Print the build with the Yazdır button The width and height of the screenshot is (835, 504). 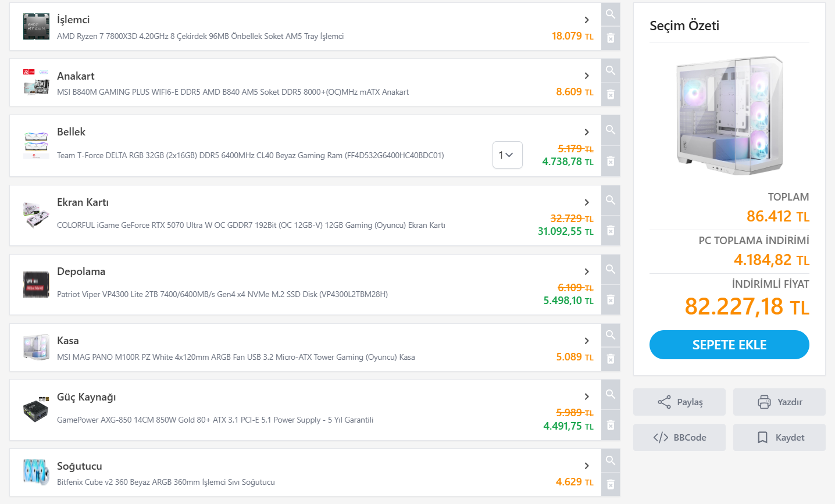pyautogui.click(x=779, y=402)
